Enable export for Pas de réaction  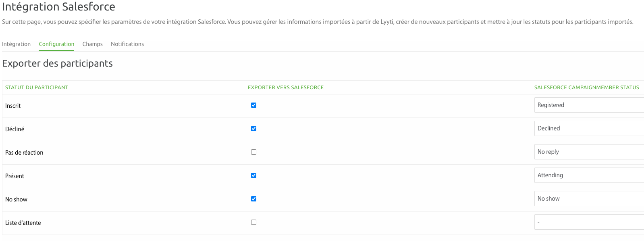253,152
